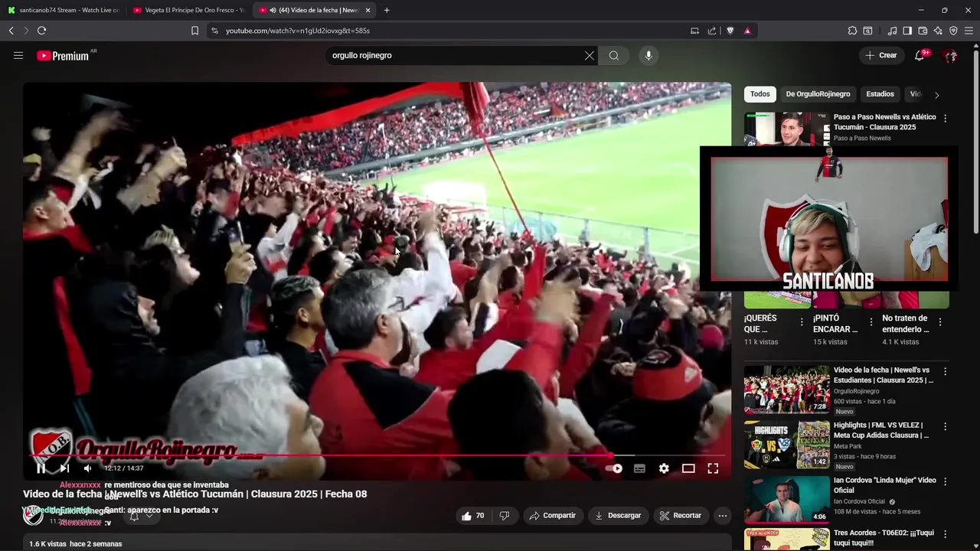
Task: Open options for ¡QUERÉS QUE short
Action: point(802,322)
